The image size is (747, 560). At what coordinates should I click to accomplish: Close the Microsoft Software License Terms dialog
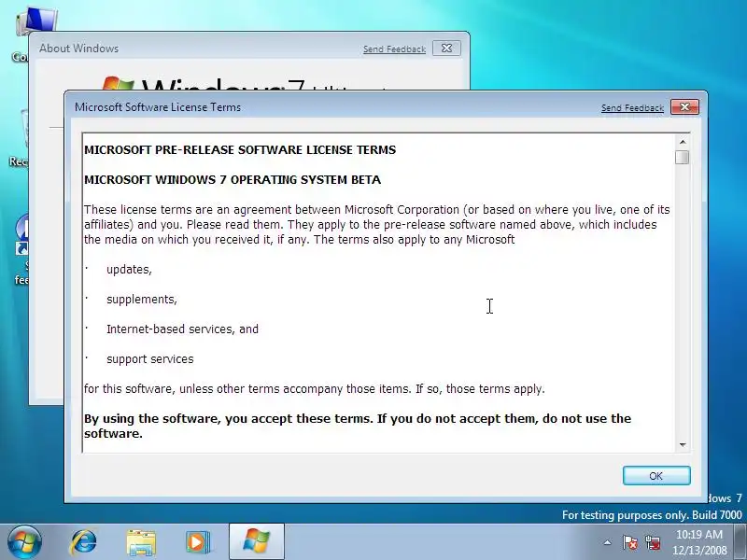[684, 107]
